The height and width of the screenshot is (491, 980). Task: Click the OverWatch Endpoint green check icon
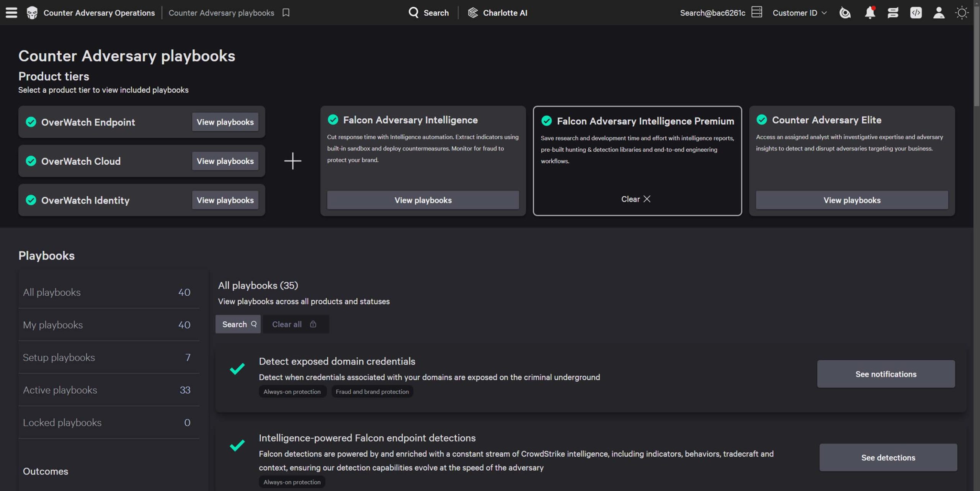point(31,122)
